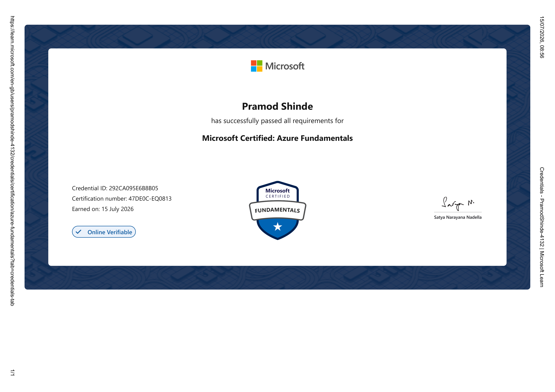
Task: Click the Microsoft wordmark text at top
Action: [x=285, y=66]
